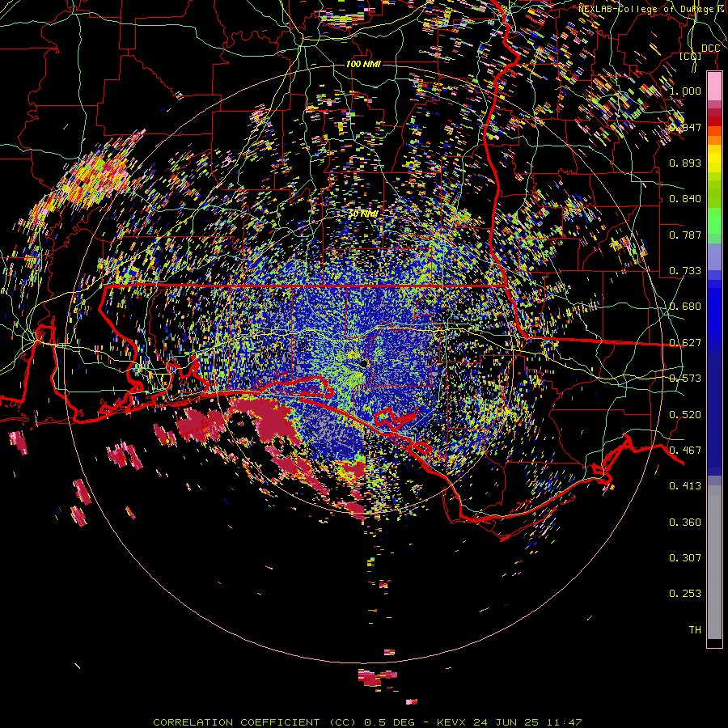Click the 0.253 legend value

pos(685,594)
